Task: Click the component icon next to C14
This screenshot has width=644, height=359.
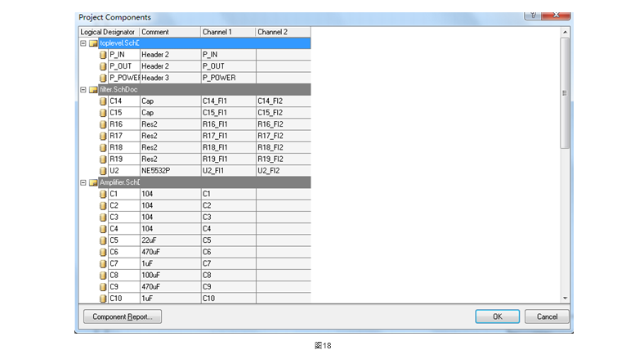Action: pyautogui.click(x=104, y=101)
